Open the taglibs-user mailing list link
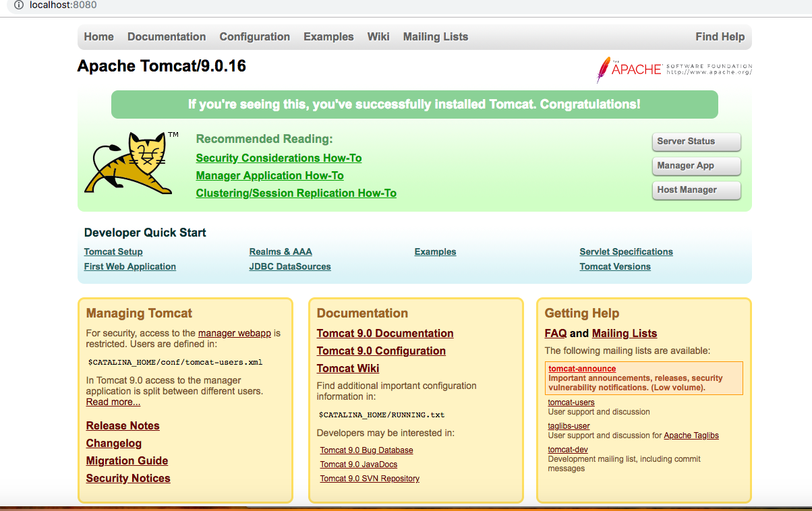The width and height of the screenshot is (812, 511). (x=569, y=426)
